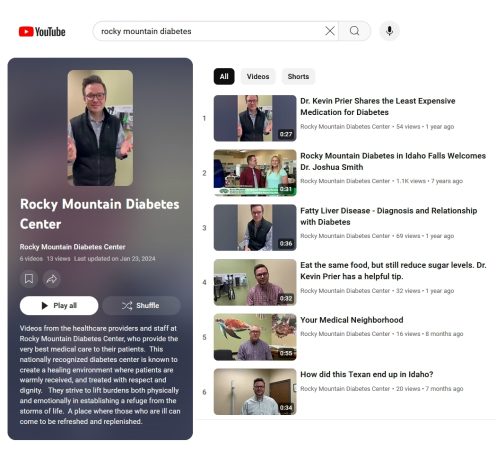Open the channel link under the playlist title
Screen dimensions: 496x450
[x=72, y=247]
